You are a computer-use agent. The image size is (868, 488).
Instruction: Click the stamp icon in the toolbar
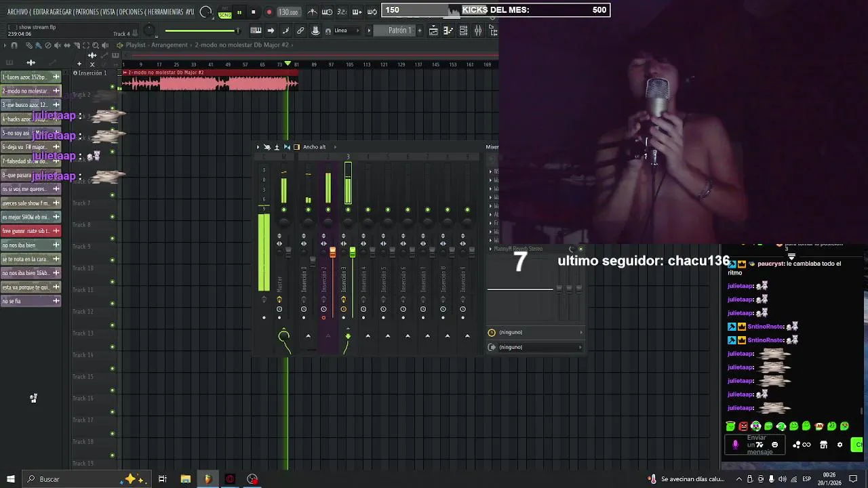coord(315,30)
